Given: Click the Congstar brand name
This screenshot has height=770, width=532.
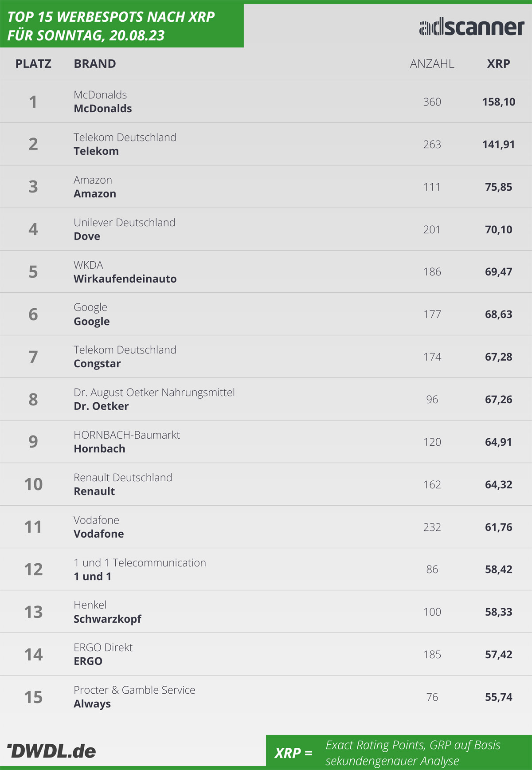Looking at the screenshot, I should click(x=97, y=364).
